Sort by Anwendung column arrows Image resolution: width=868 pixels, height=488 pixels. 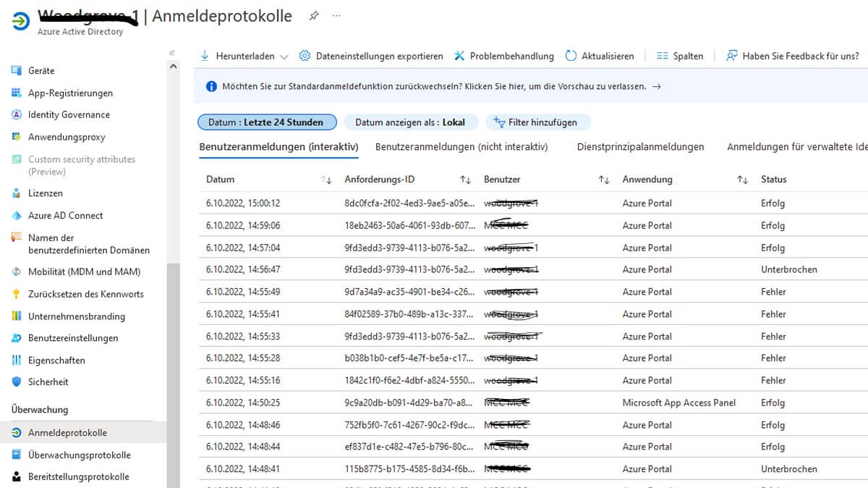pyautogui.click(x=742, y=180)
